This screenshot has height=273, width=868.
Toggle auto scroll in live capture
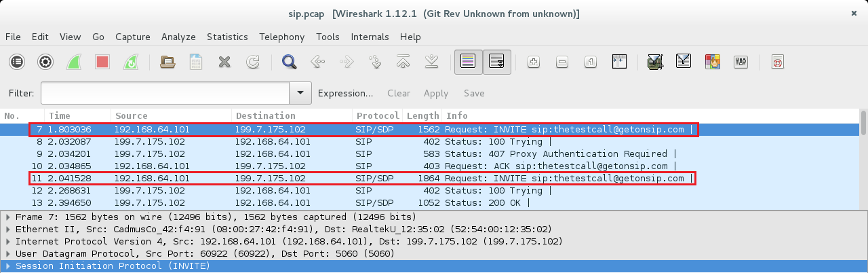tap(496, 62)
